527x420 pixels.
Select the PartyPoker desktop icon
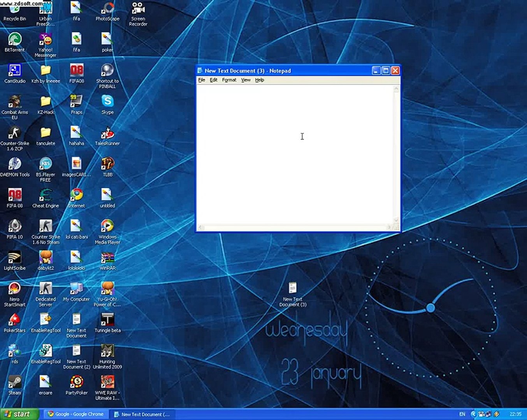pos(76,385)
